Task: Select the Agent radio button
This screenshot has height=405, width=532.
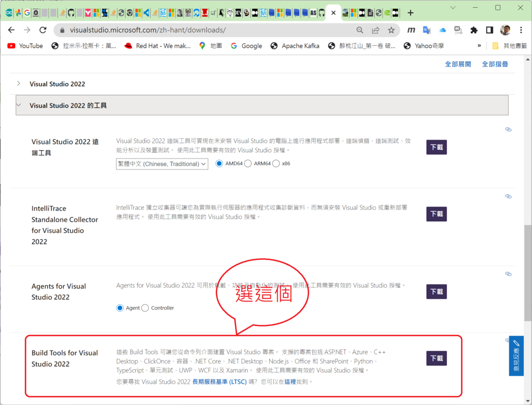Action: tap(120, 308)
